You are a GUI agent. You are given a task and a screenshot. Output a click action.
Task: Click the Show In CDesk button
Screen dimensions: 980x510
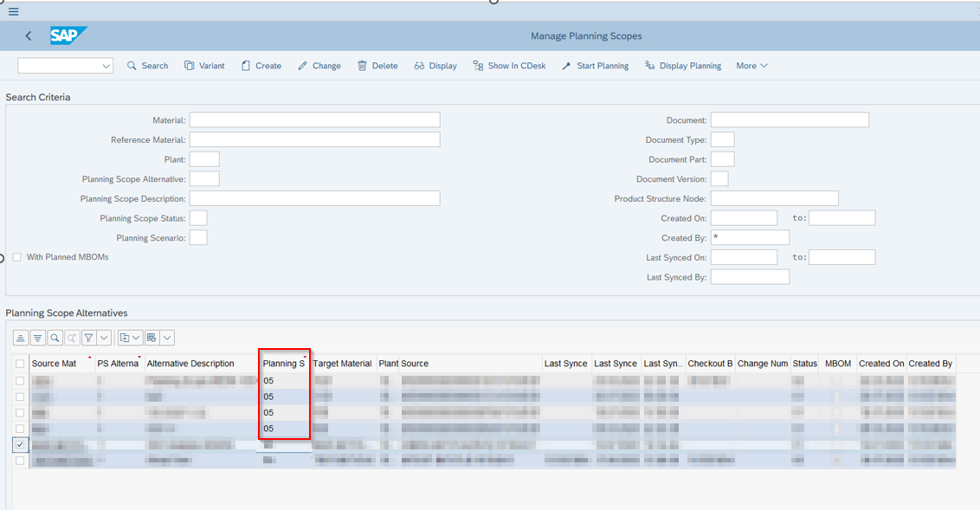tap(509, 66)
